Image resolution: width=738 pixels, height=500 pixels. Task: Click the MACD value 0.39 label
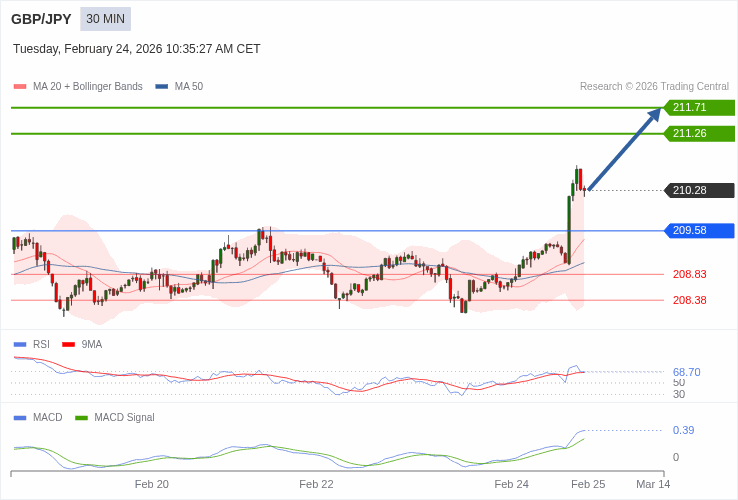[683, 430]
